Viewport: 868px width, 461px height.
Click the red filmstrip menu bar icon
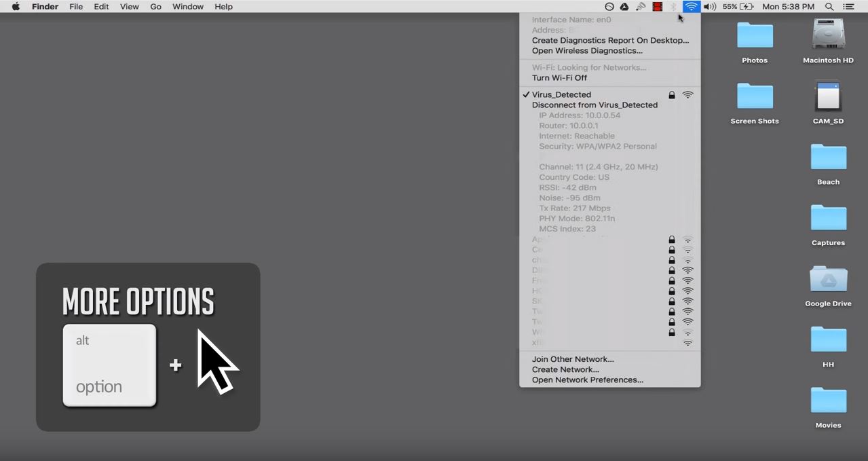coord(657,7)
